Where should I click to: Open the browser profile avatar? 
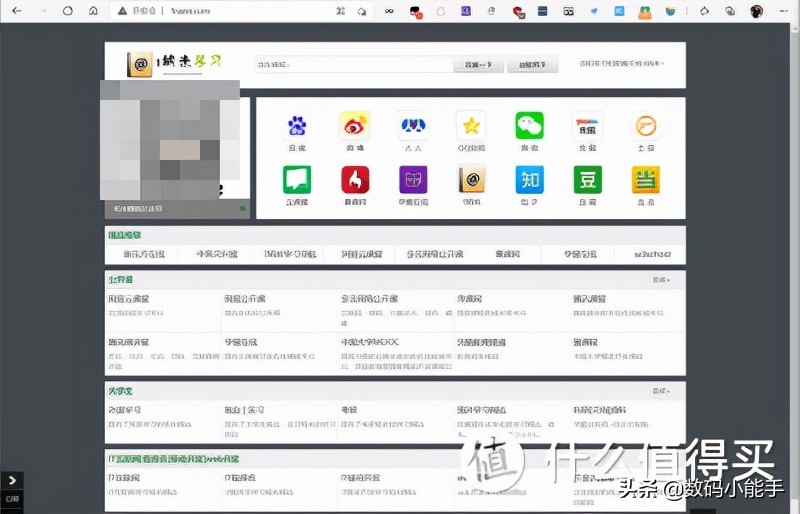click(x=756, y=11)
